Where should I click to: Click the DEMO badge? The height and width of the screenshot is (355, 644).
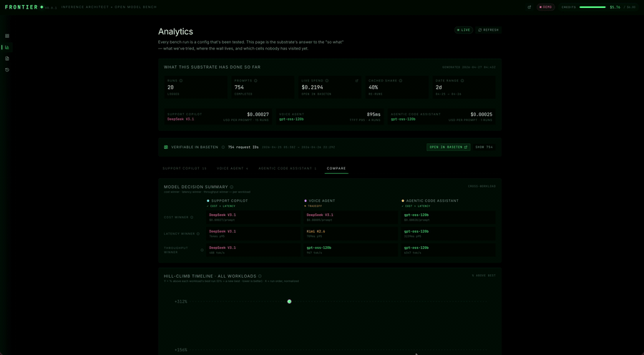tap(545, 7)
